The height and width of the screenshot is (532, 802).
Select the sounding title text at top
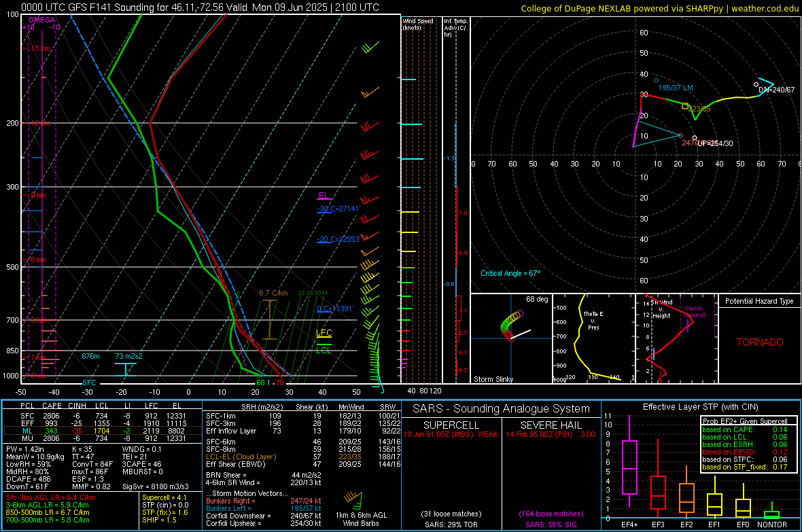pyautogui.click(x=200, y=7)
